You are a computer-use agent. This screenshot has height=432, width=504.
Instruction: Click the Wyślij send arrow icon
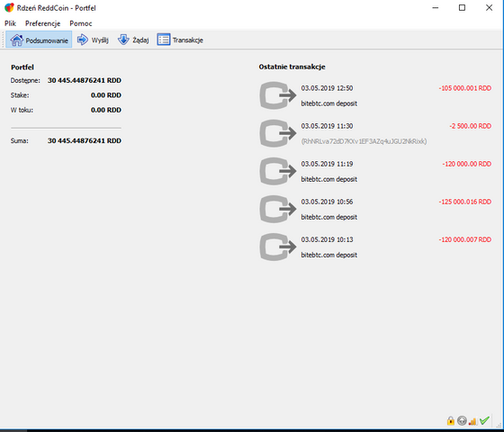[83, 40]
